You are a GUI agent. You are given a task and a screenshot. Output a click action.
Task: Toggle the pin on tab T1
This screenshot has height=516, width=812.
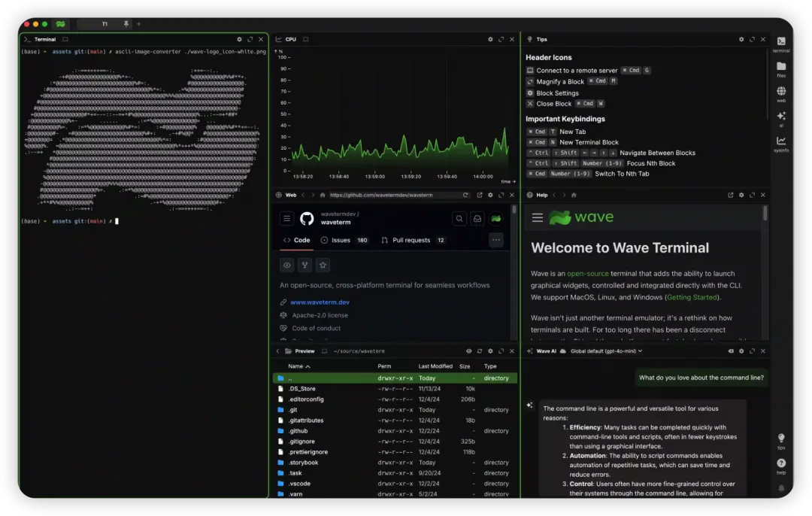point(126,24)
